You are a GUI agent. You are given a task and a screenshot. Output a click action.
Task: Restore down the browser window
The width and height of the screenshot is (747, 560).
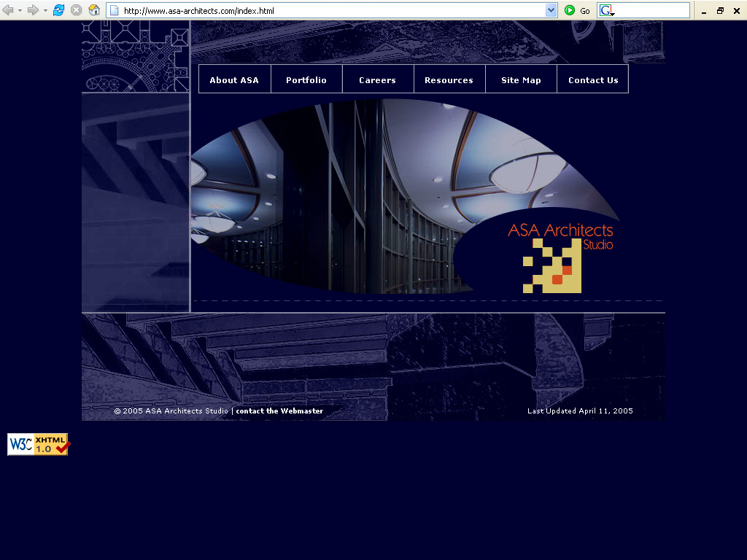click(720, 10)
